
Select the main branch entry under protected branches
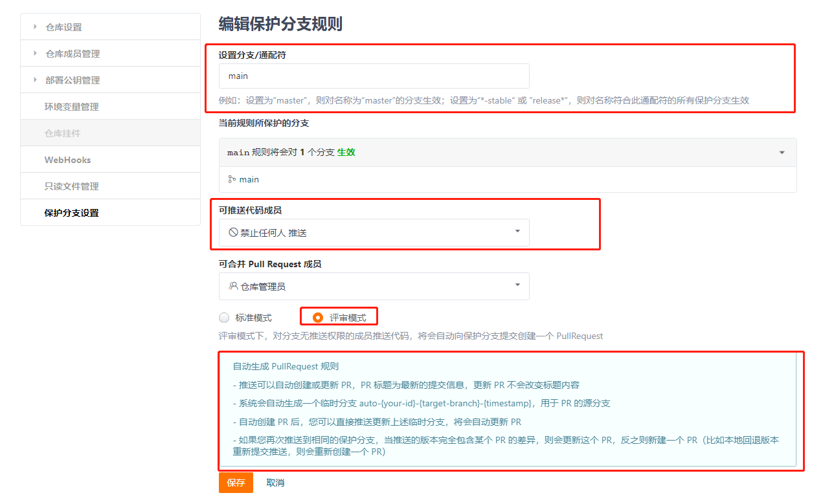(249, 179)
